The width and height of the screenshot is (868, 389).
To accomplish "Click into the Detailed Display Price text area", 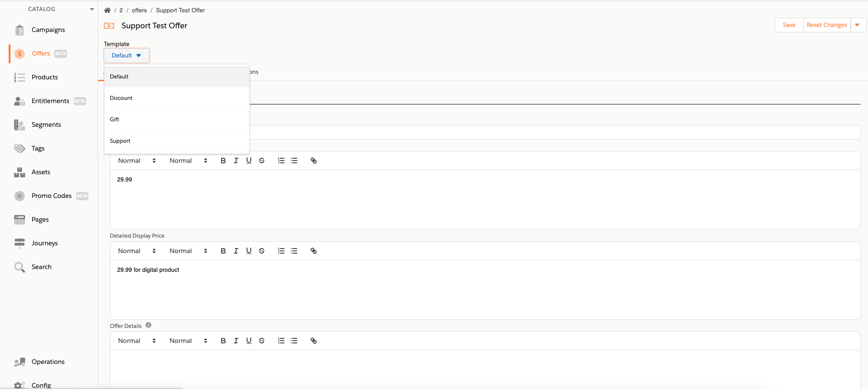I will [485, 290].
